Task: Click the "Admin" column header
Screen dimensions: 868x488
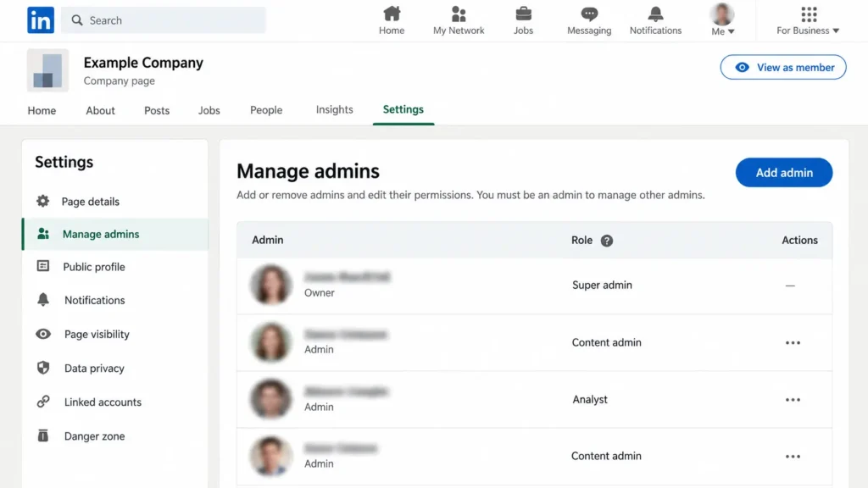Action: (267, 240)
